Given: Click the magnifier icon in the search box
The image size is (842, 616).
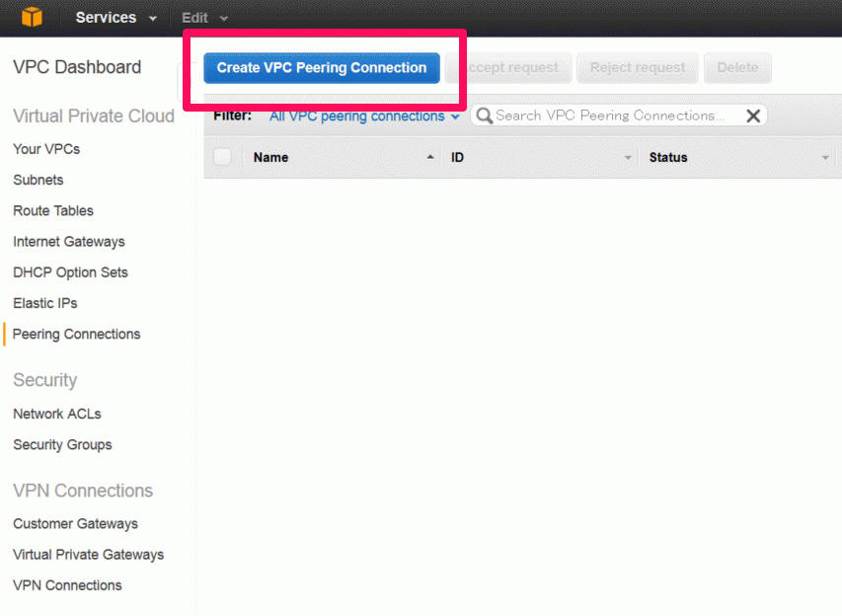Looking at the screenshot, I should 484,115.
